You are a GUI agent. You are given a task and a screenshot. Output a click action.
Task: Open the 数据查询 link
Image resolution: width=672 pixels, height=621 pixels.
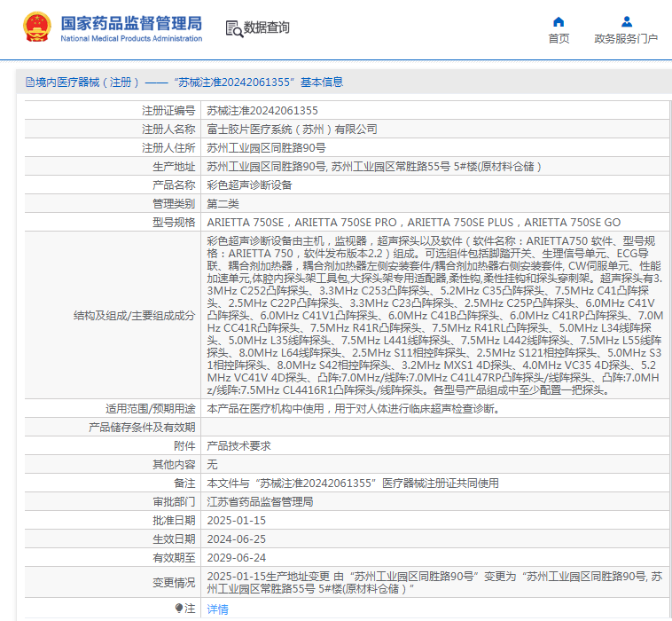point(266,28)
